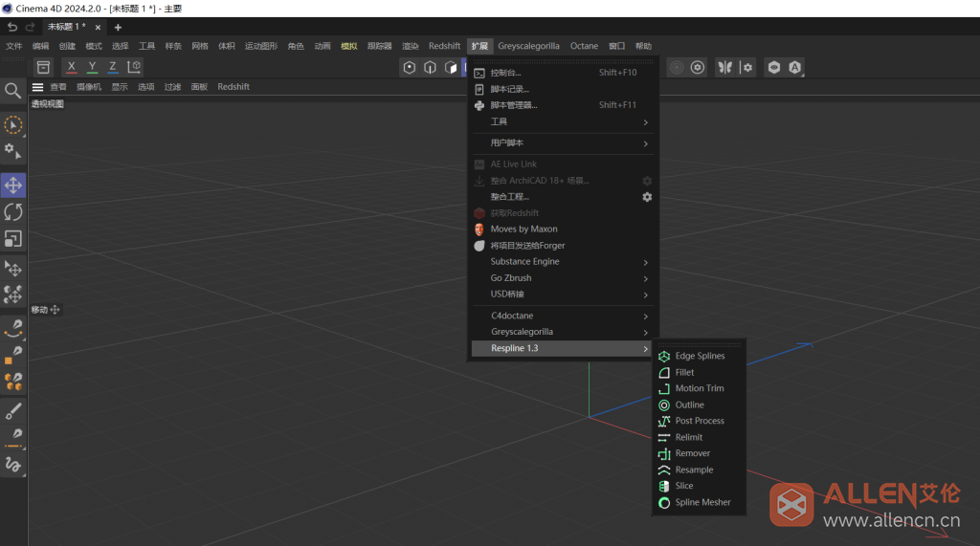Screen dimensions: 980x546
Task: Click the coordinate system icon
Action: tap(134, 67)
